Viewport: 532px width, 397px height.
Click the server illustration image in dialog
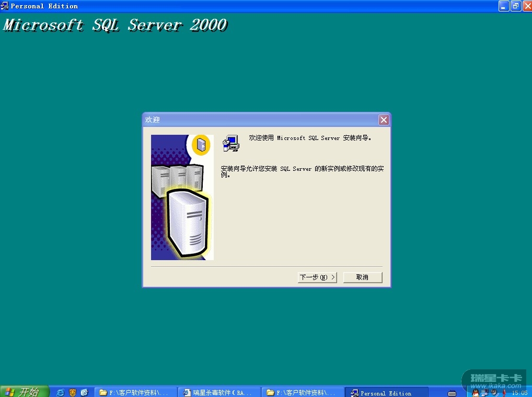[182, 197]
